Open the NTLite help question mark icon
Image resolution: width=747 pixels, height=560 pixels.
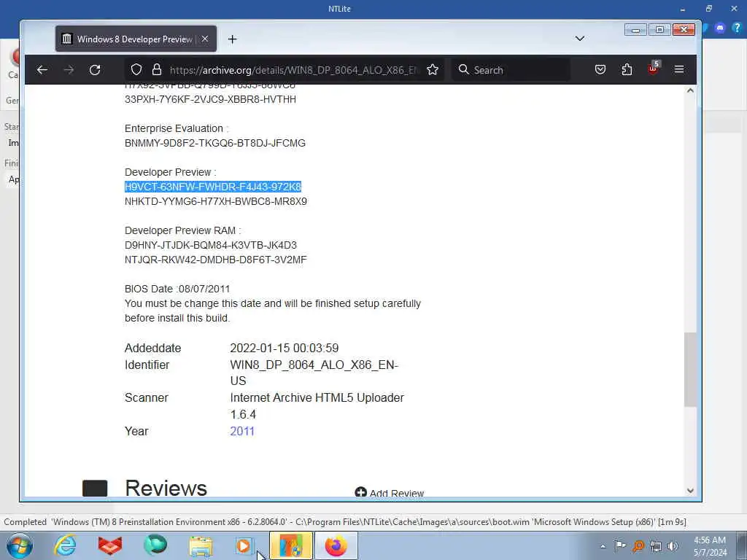pos(737,28)
